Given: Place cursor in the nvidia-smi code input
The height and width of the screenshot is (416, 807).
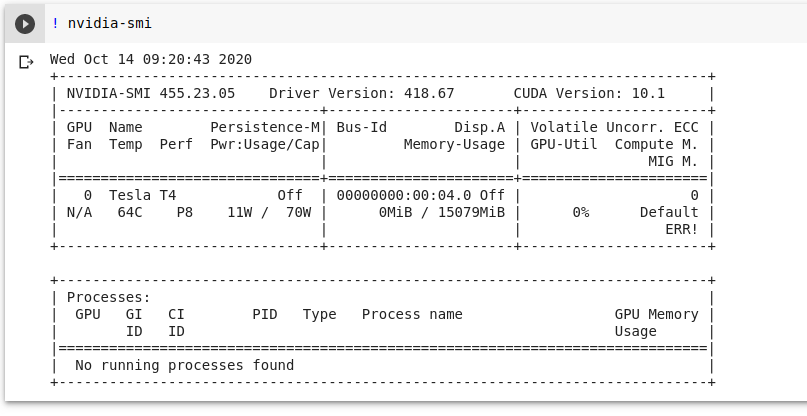Looking at the screenshot, I should click(x=400, y=23).
